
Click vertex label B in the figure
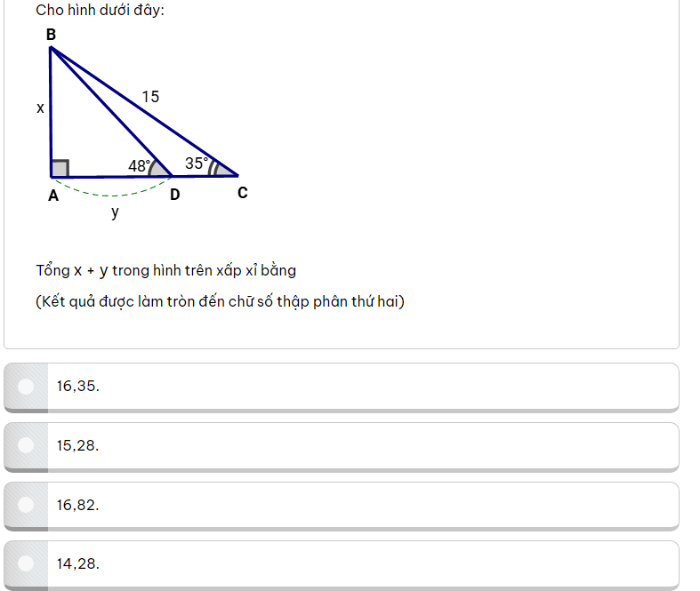pos(51,34)
